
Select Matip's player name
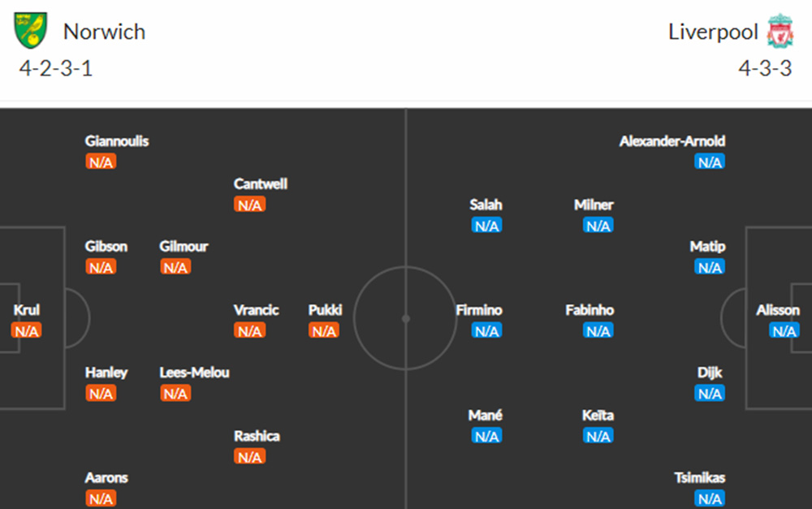(707, 247)
